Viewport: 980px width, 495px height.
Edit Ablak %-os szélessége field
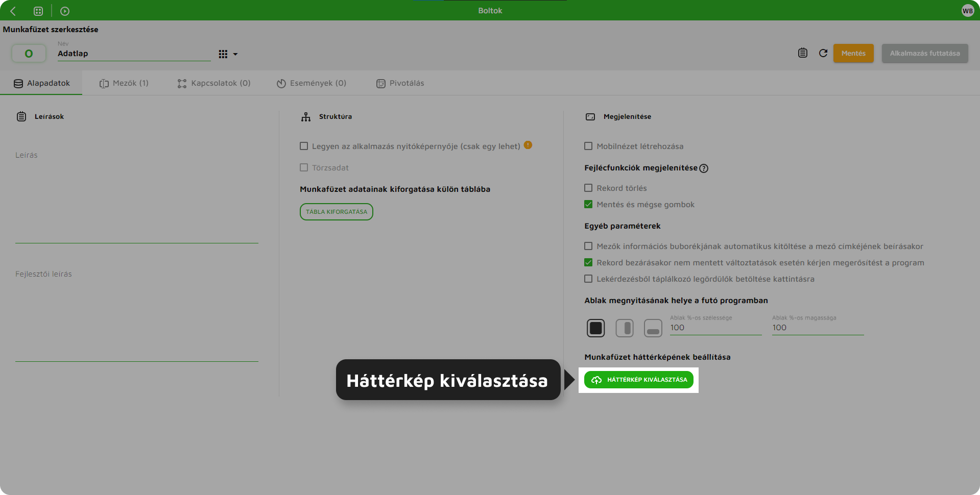point(715,328)
